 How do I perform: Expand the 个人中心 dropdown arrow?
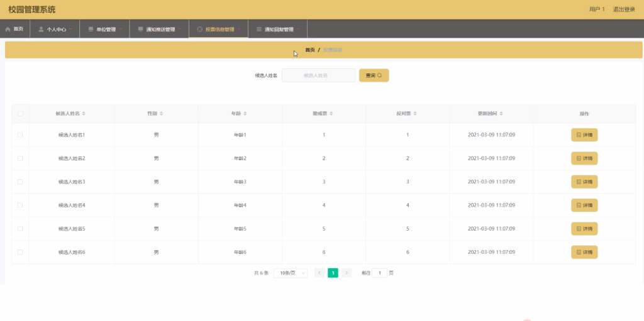[71, 30]
